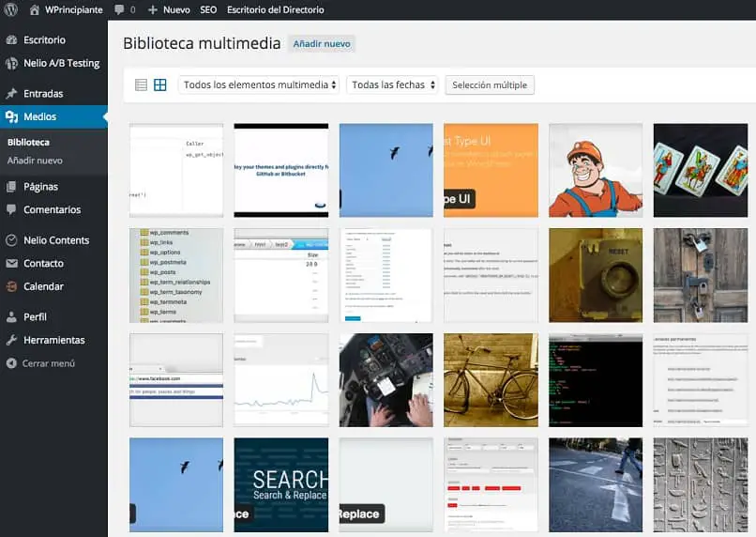The height and width of the screenshot is (537, 756).
Task: Click the Perfil user icon
Action: [11, 317]
